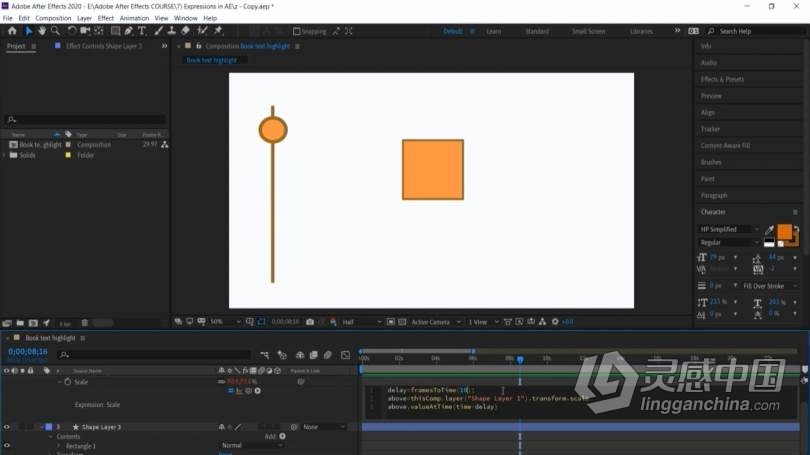Image resolution: width=810 pixels, height=455 pixels.
Task: Select the Hand tool
Action: click(42, 31)
